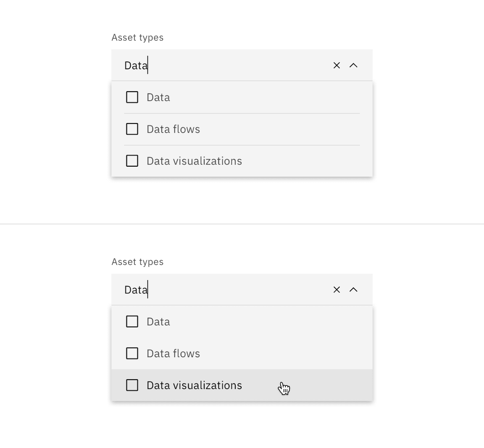Check the Data checkbox in the lower list
Image resolution: width=484 pixels, height=448 pixels.
tap(132, 322)
